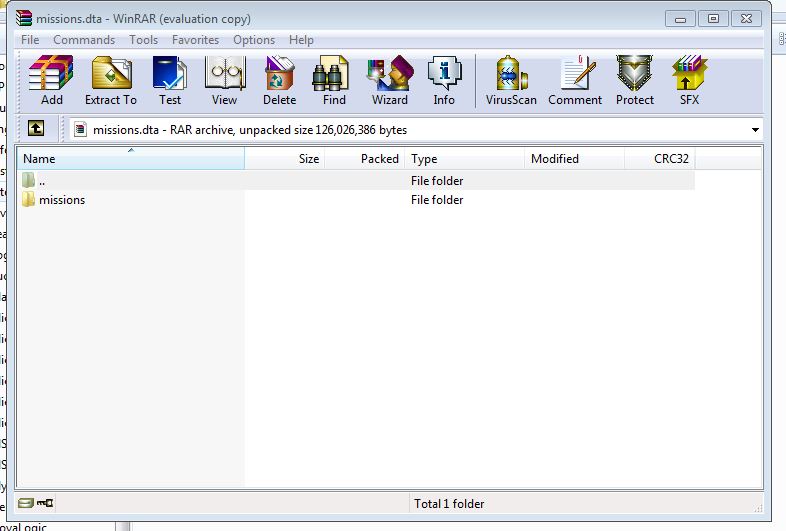Expand the address bar path dropdown
This screenshot has width=786, height=531.
tap(755, 130)
